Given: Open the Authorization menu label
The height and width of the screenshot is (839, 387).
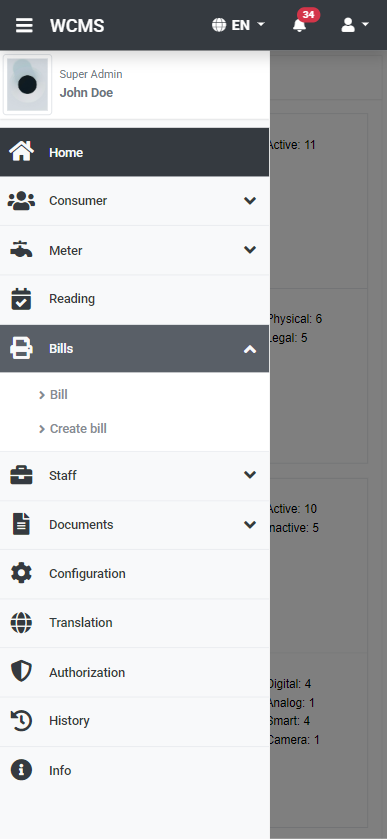Looking at the screenshot, I should pos(87,672).
